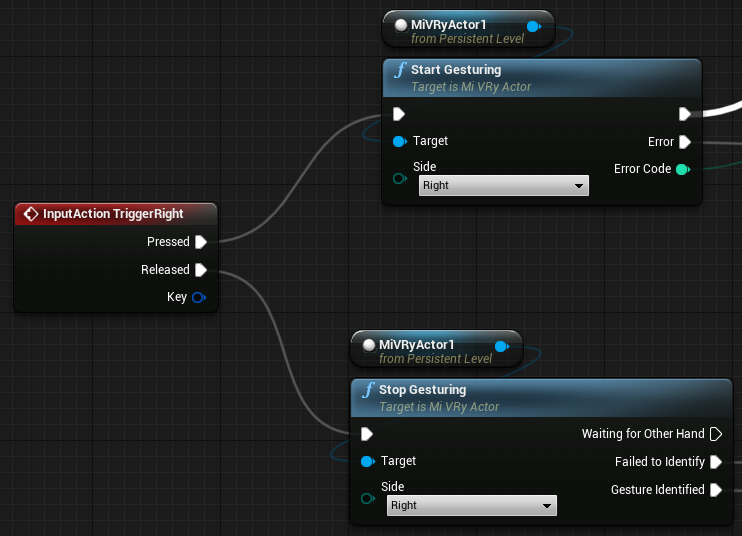Click the output pin of upper MiVRyActor1 node
This screenshot has height=536, width=742.
coord(534,26)
